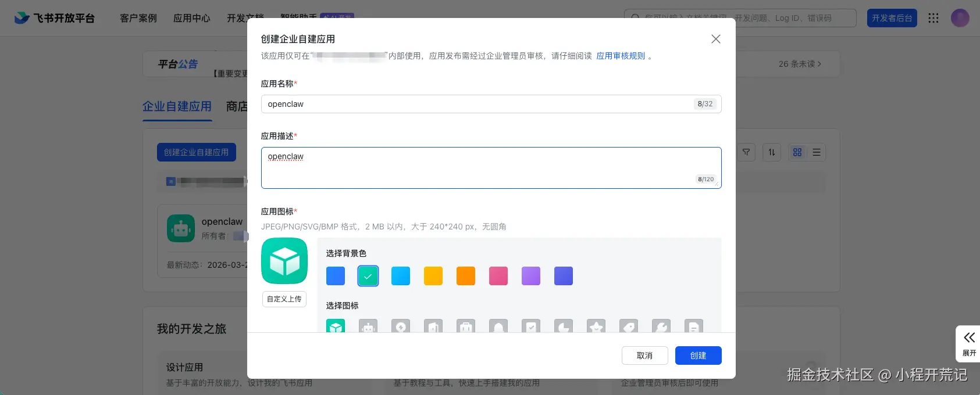Focus the 应用描述 text area

tap(491, 168)
